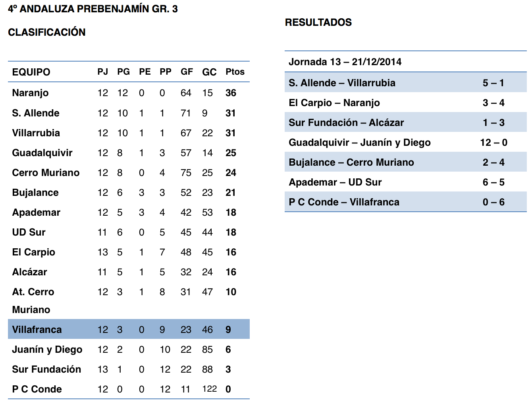The image size is (532, 406).
Task: Click the Cerro Muriano team in standings
Action: coord(46,173)
